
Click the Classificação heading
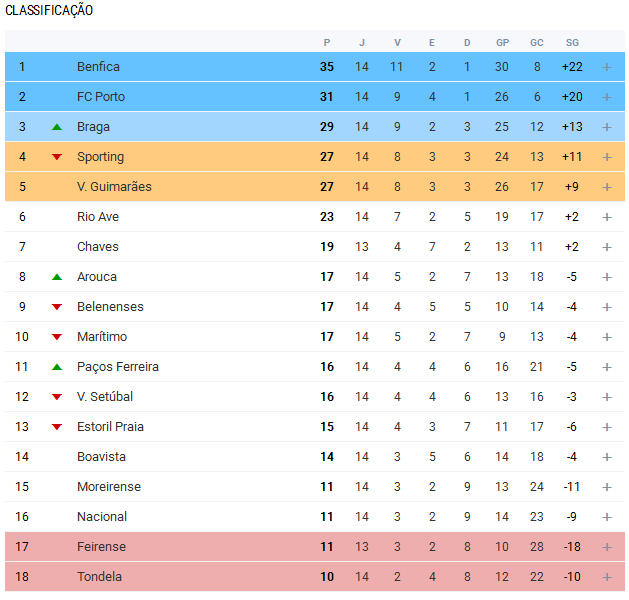coord(49,10)
